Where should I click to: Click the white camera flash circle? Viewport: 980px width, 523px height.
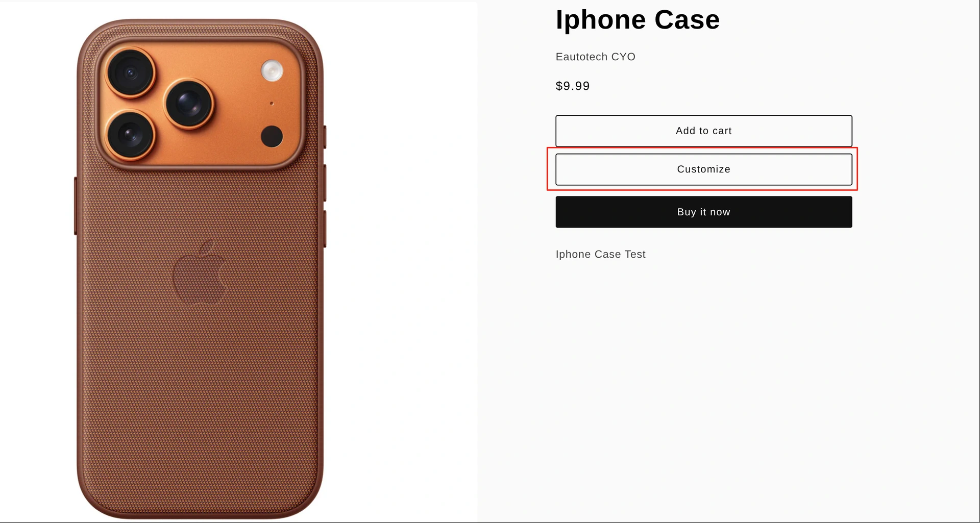click(x=272, y=70)
